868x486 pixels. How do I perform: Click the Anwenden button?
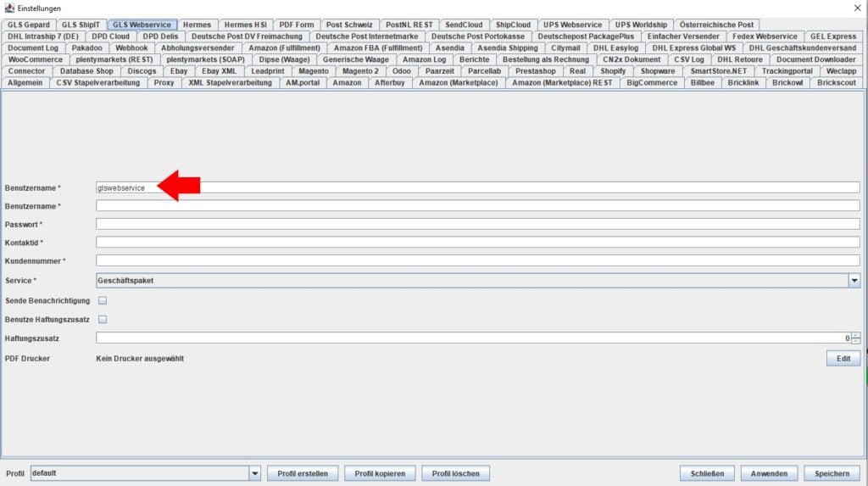click(769, 473)
